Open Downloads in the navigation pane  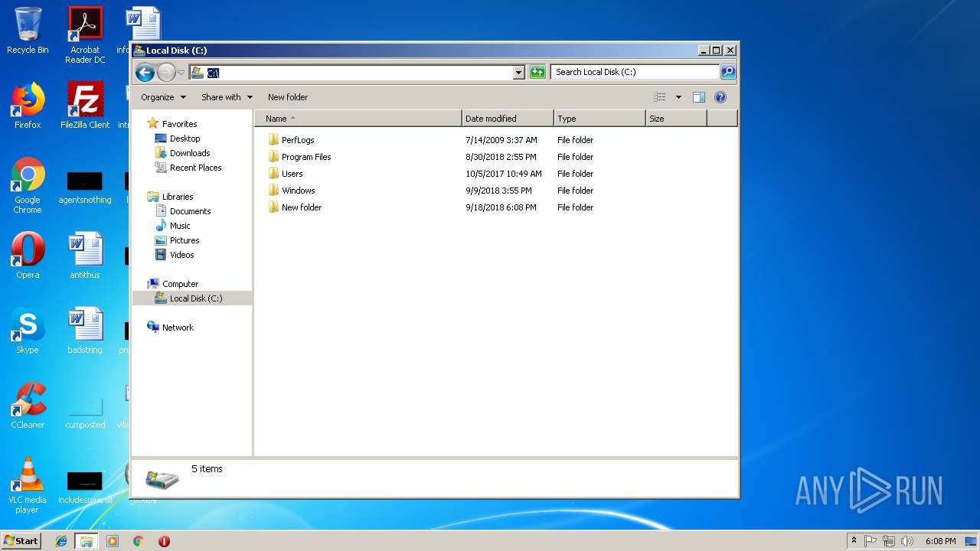tap(182, 153)
